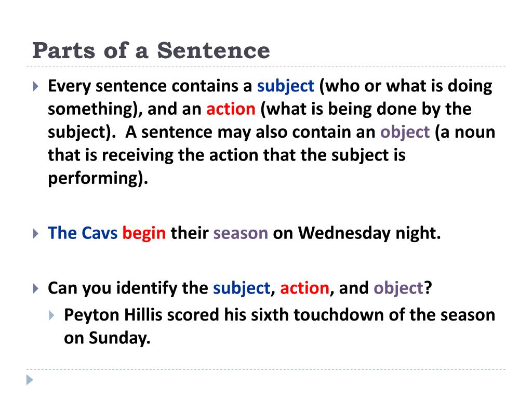The height and width of the screenshot is (399, 532).
Task: Click the blue 'subject' in the question line
Action: click(x=242, y=289)
